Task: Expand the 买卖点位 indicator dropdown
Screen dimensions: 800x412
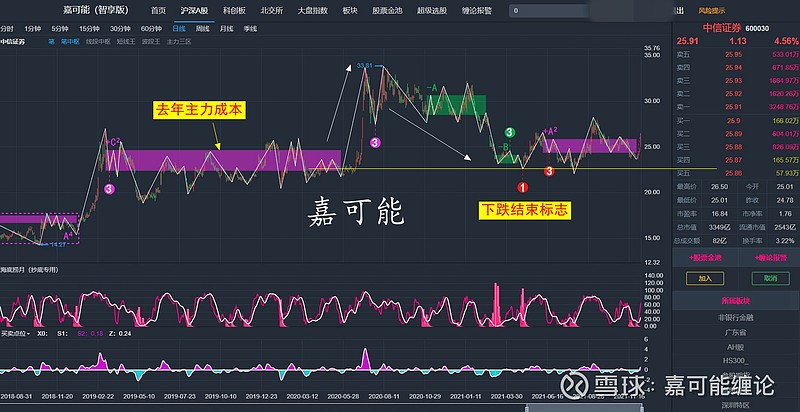Action: (15, 333)
